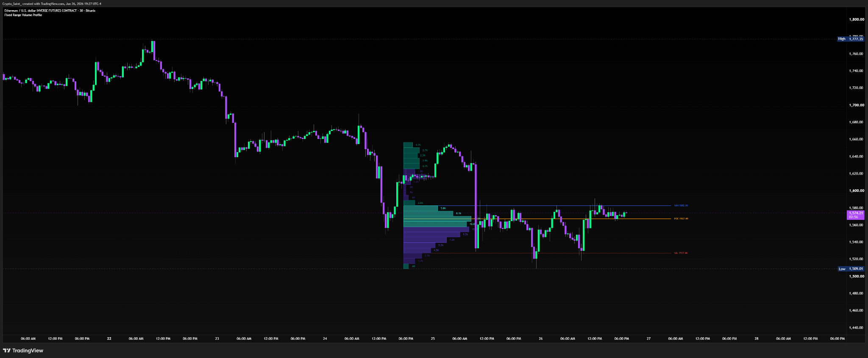Click date label 28 on time axis
868x358 pixels.
757,339
